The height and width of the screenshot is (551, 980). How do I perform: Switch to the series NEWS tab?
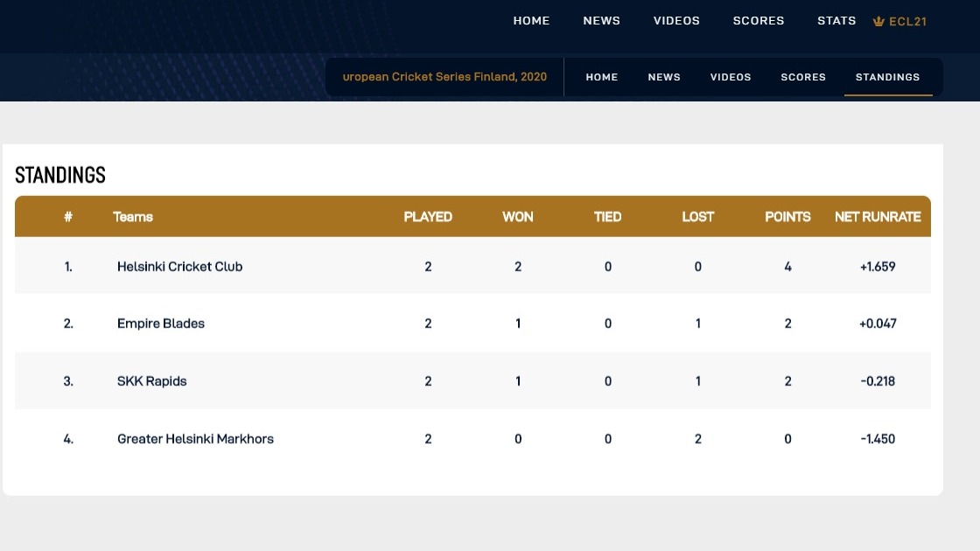pos(664,77)
